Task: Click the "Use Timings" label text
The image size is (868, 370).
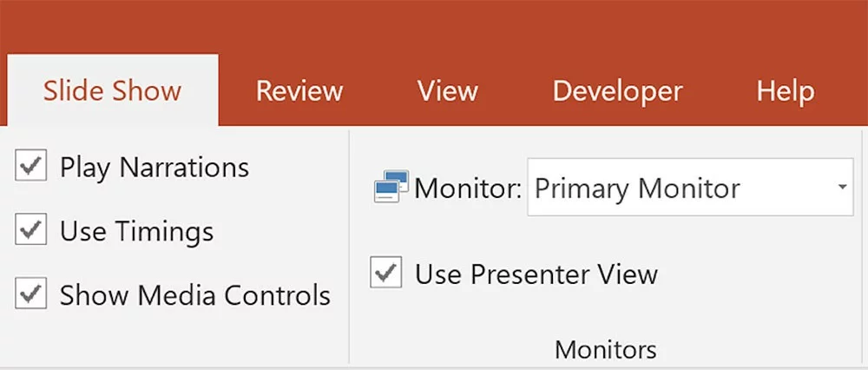Action: pyautogui.click(x=136, y=231)
